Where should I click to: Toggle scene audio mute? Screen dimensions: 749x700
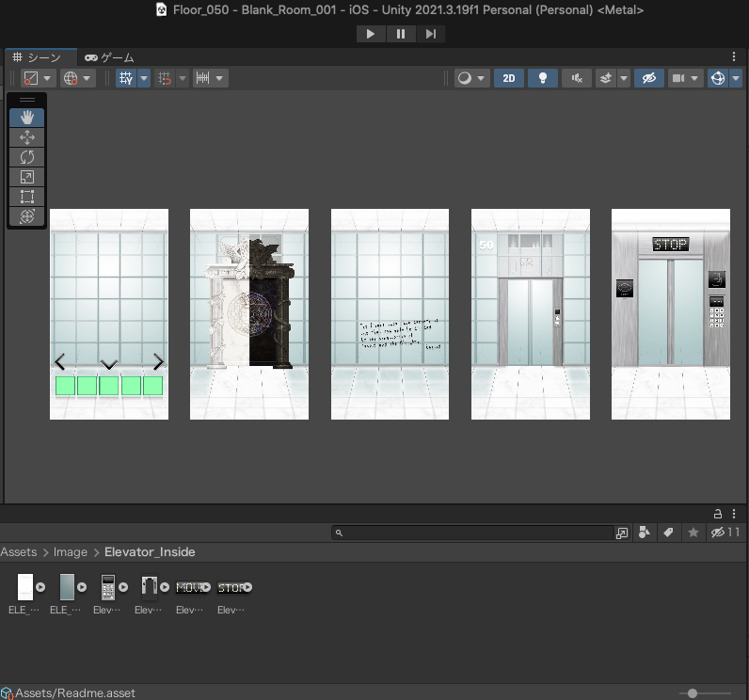(575, 79)
